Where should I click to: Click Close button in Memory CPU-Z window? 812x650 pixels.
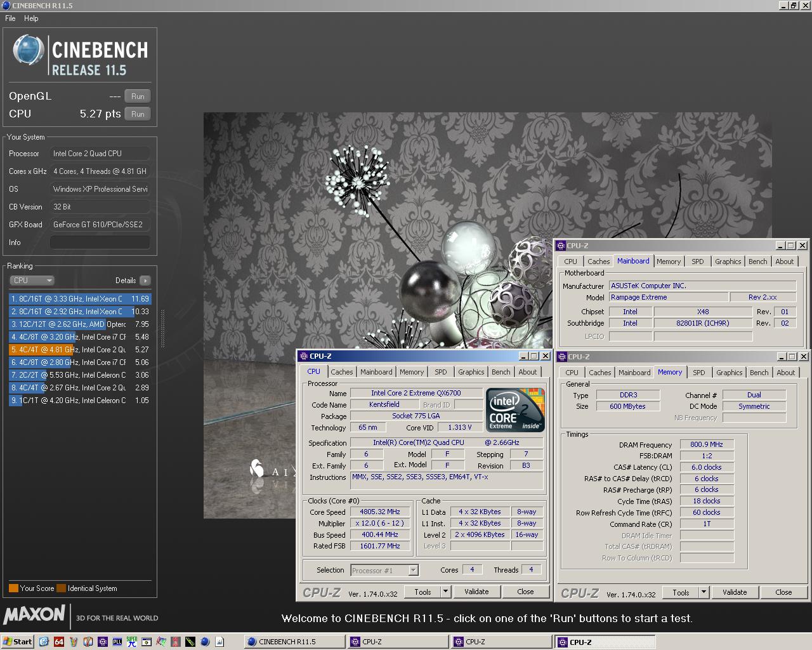tap(783, 593)
